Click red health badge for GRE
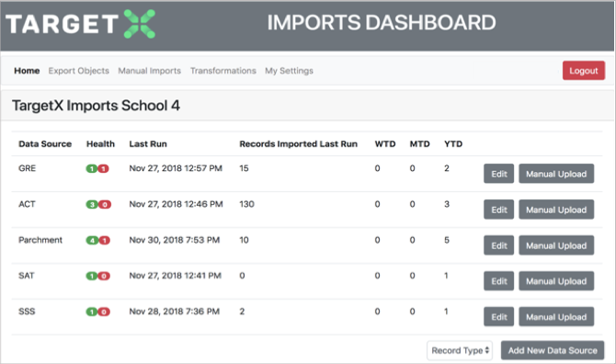Viewport: 616px width, 364px height. click(x=103, y=169)
